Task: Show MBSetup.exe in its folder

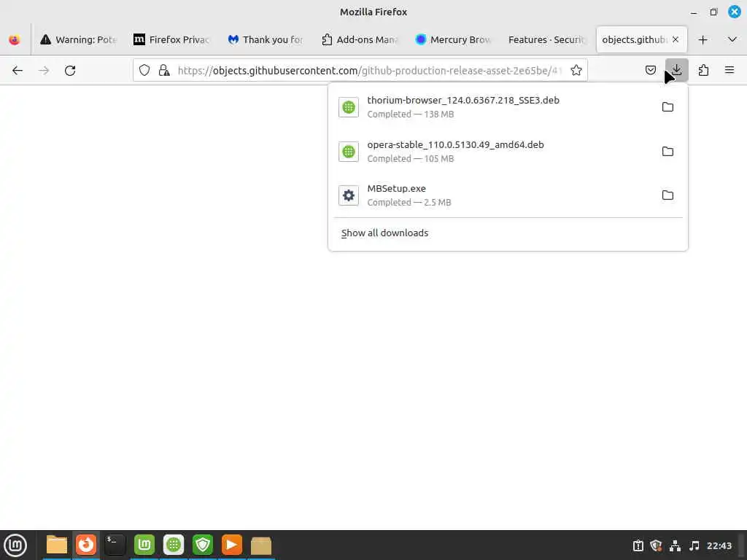Action: click(668, 195)
